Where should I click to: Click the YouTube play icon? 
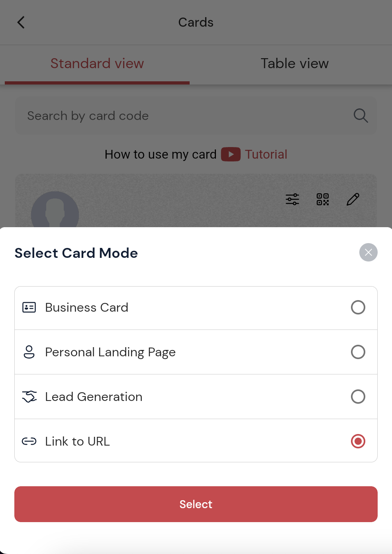coord(231,154)
